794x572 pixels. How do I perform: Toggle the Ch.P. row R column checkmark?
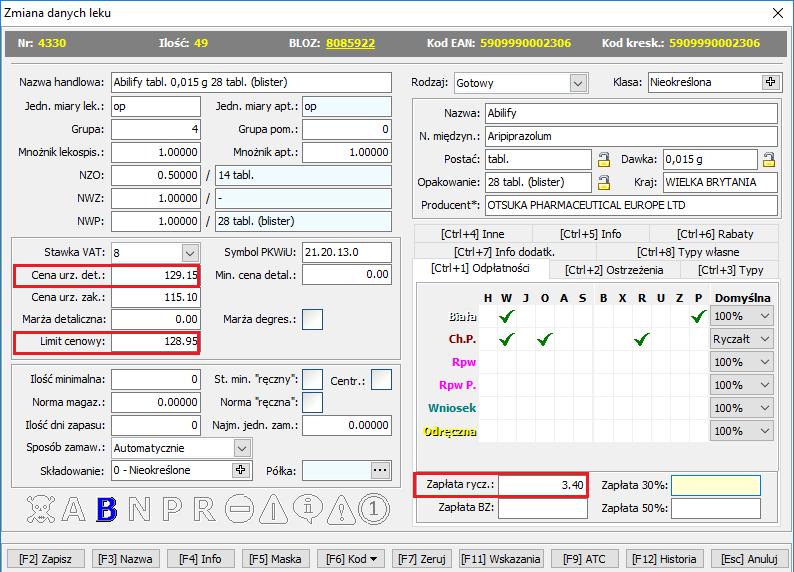(x=642, y=339)
